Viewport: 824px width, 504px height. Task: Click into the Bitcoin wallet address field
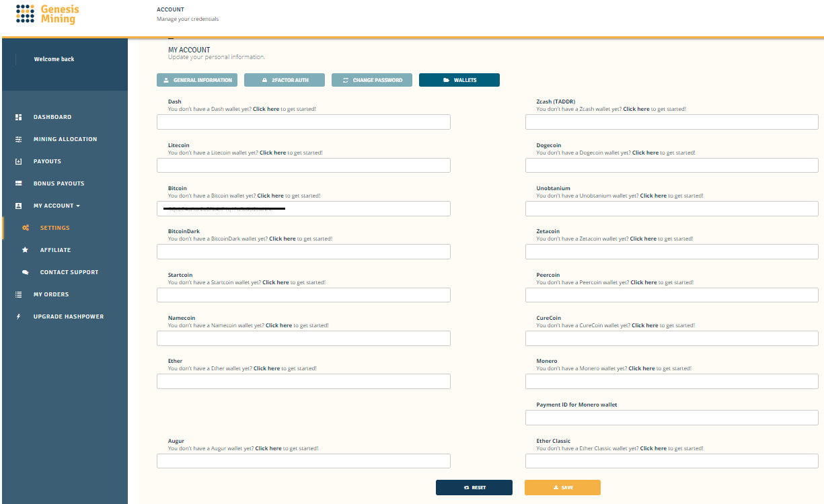point(303,208)
